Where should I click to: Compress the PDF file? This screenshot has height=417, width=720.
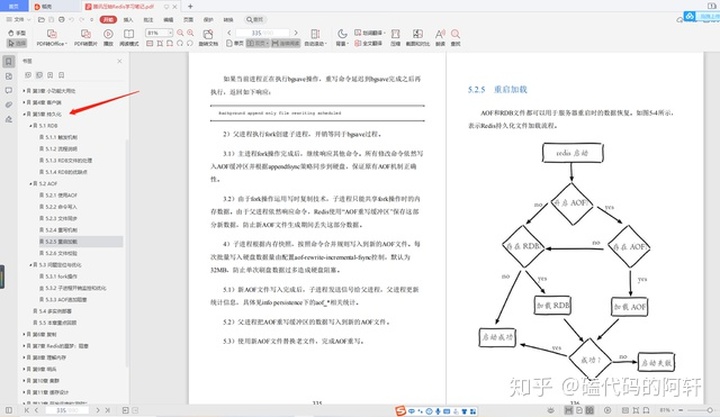(x=395, y=37)
